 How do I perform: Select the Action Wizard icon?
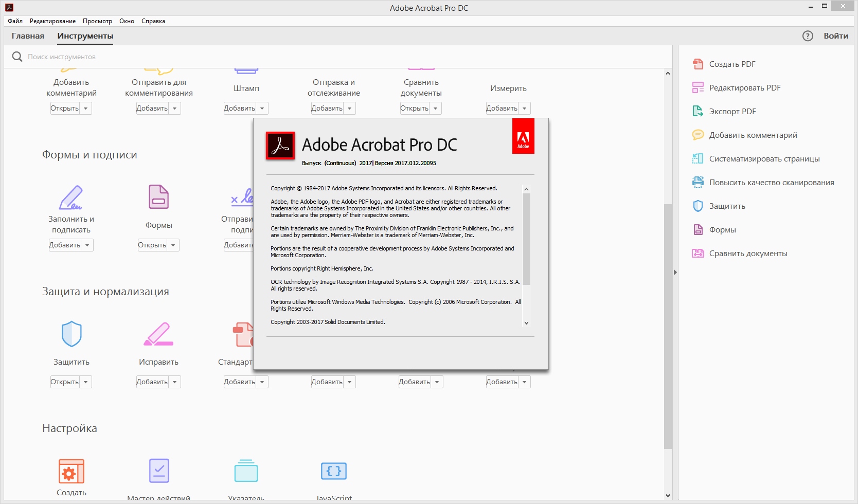pos(159,471)
